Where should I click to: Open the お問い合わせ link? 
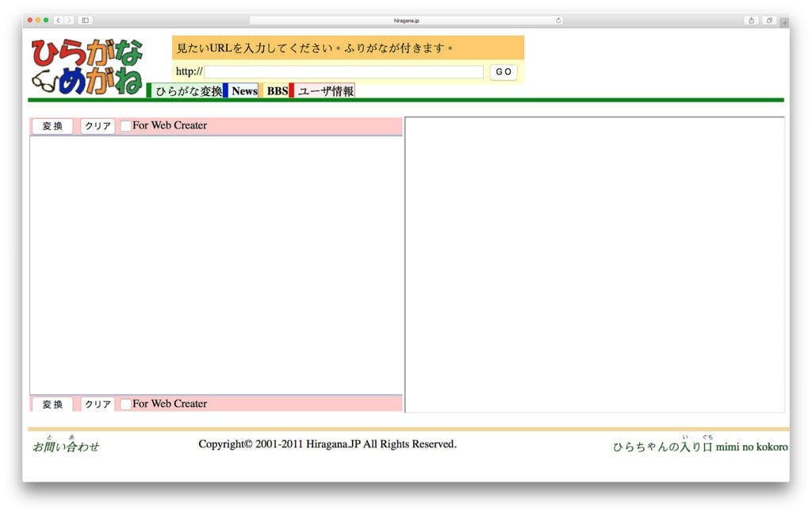click(x=66, y=446)
